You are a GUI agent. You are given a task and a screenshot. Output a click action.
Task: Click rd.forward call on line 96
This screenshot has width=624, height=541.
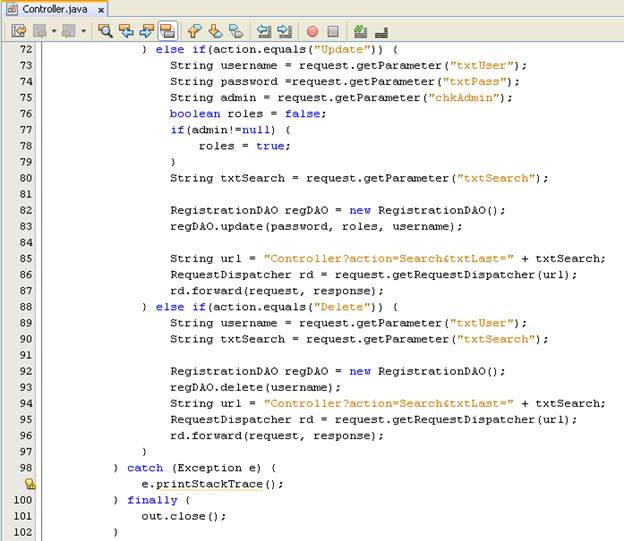(277, 436)
